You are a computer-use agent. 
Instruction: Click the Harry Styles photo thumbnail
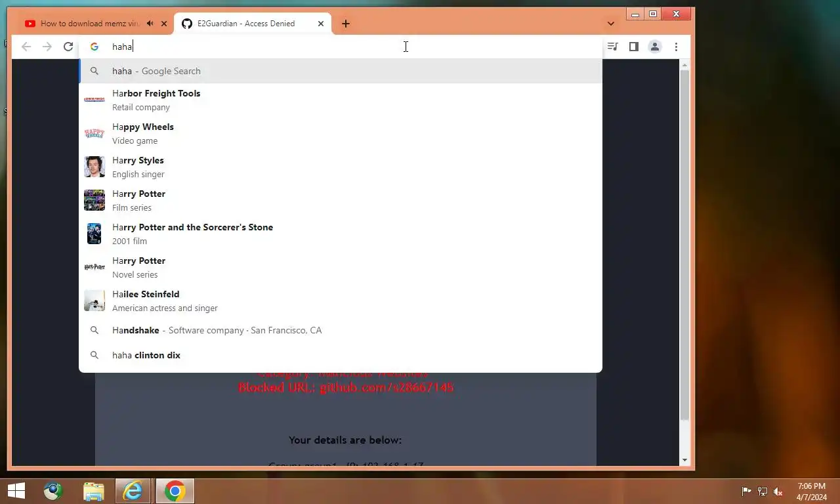[x=94, y=167]
